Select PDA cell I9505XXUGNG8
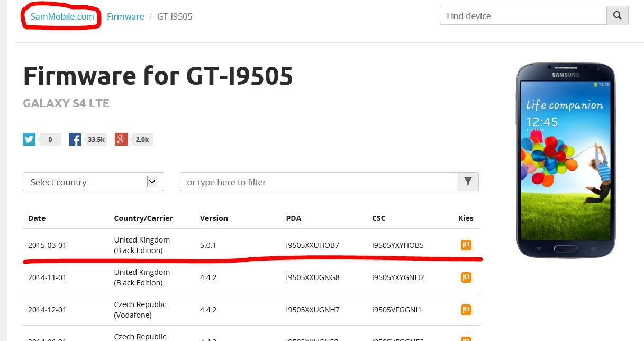Viewport: 644px width, 341px height. click(313, 277)
